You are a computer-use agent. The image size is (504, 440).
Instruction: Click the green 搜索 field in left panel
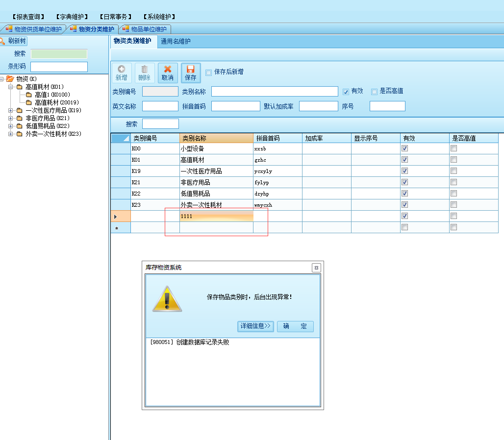pos(59,53)
